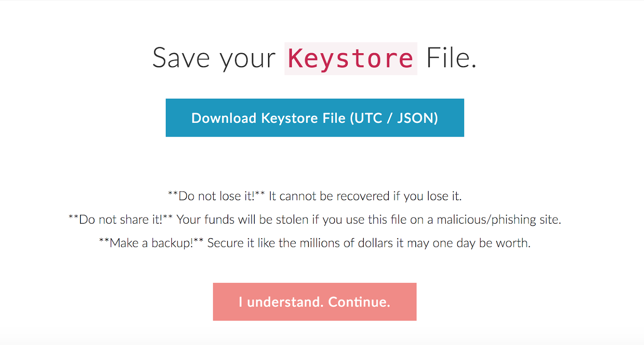Click the "Do not share it!" warning

(x=120, y=220)
